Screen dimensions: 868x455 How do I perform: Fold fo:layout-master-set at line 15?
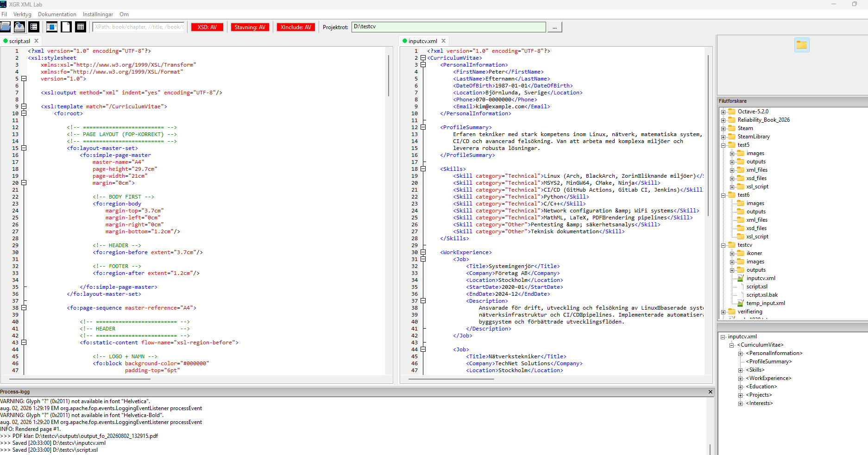(x=24, y=148)
